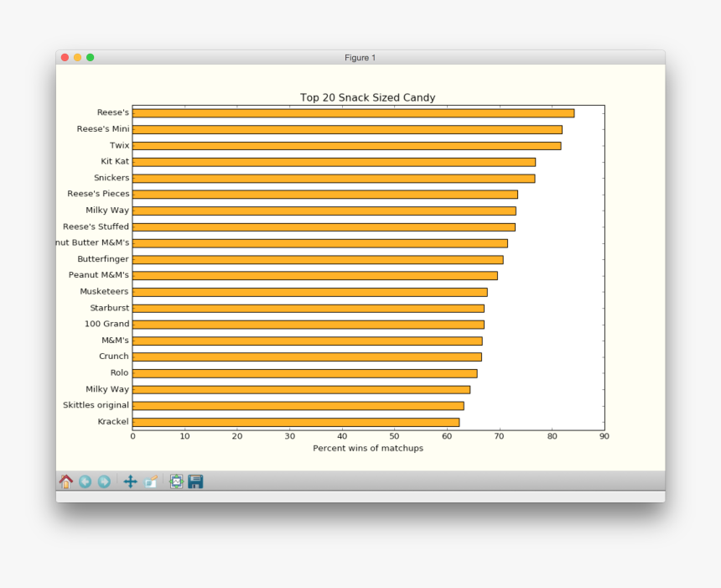Click the Skittles original bar
Image resolution: width=721 pixels, height=588 pixels.
tap(298, 406)
